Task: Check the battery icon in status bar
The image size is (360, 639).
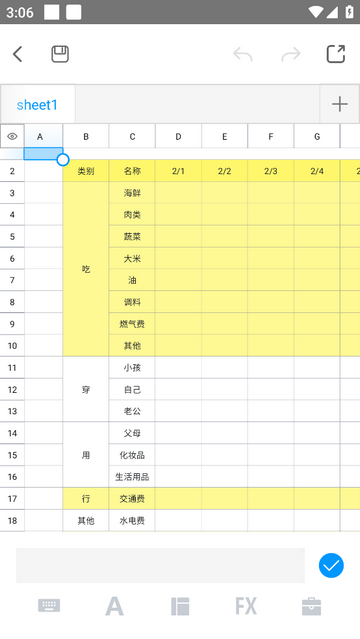Action: tap(349, 12)
